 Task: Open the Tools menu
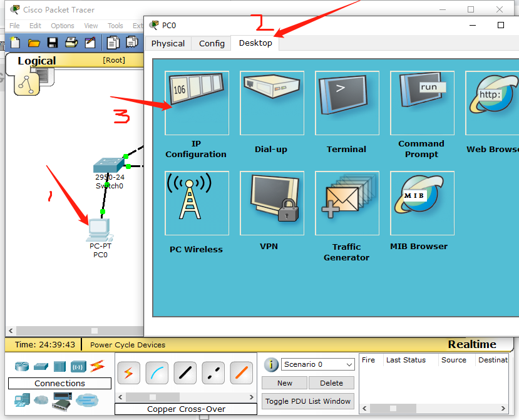(115, 26)
